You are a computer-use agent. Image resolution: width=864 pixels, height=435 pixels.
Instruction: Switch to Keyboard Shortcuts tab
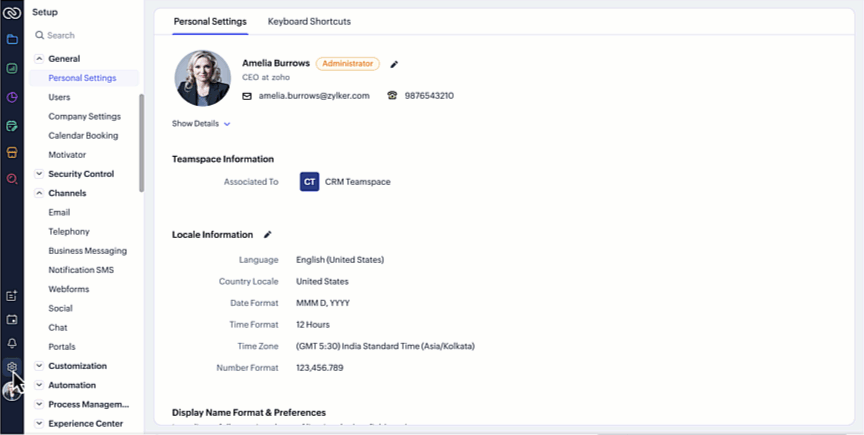pyautogui.click(x=309, y=21)
